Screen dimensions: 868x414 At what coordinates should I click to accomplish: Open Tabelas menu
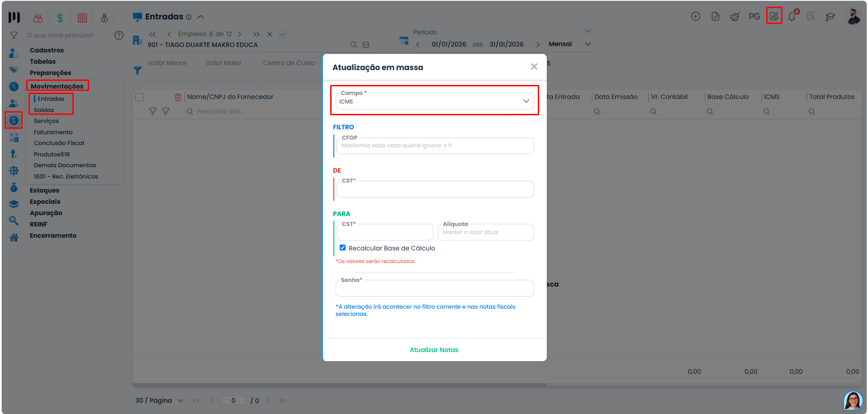43,61
